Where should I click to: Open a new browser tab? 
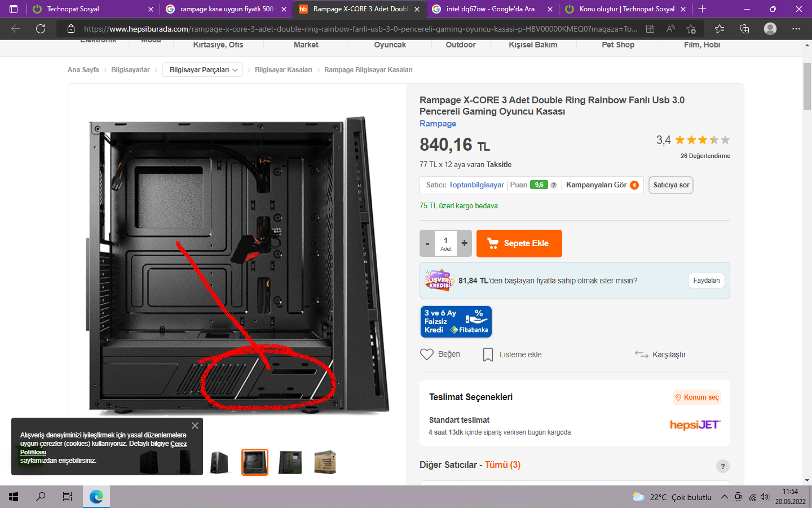pyautogui.click(x=702, y=9)
